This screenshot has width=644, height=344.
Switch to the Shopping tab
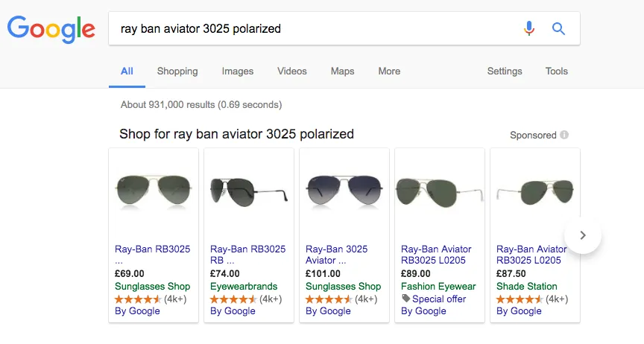pos(177,71)
